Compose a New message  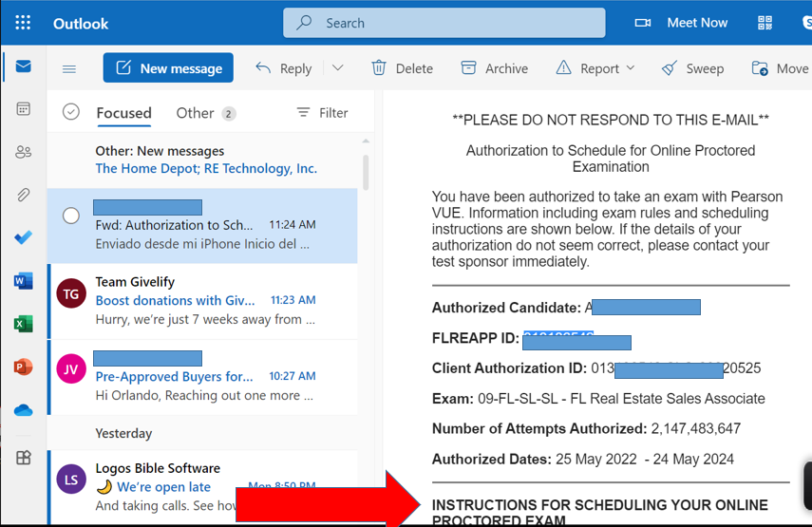(x=168, y=67)
